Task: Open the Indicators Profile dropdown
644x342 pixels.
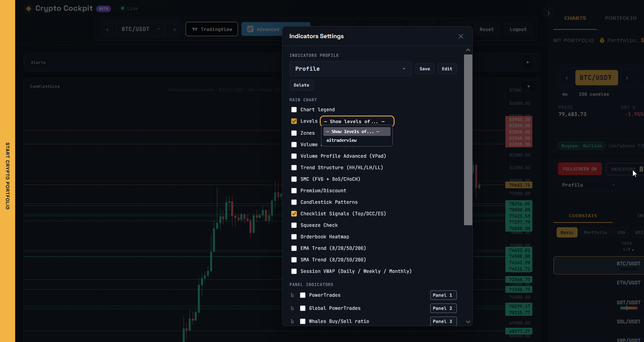Action: click(350, 69)
